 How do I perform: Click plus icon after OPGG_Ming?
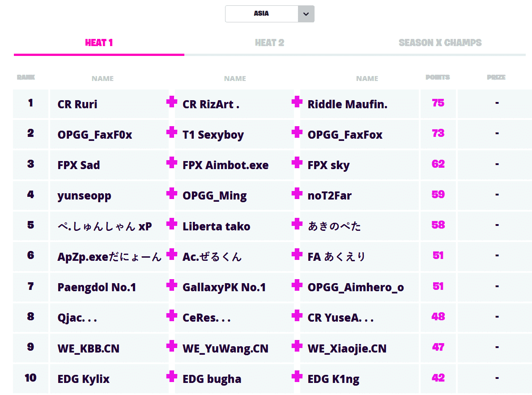coord(297,193)
